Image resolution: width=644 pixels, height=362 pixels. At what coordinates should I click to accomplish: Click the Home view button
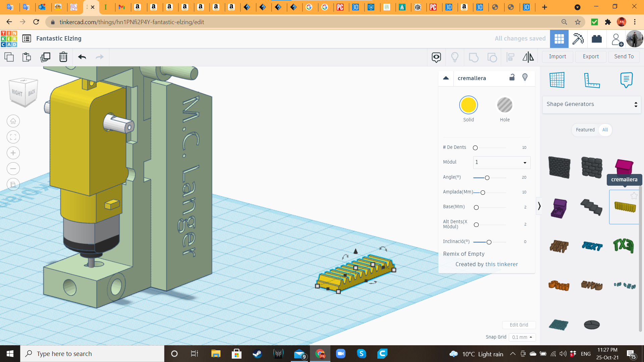coord(13,121)
